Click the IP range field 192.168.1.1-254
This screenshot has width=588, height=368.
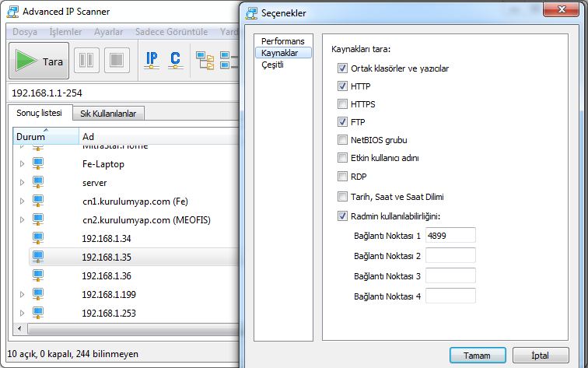point(124,93)
